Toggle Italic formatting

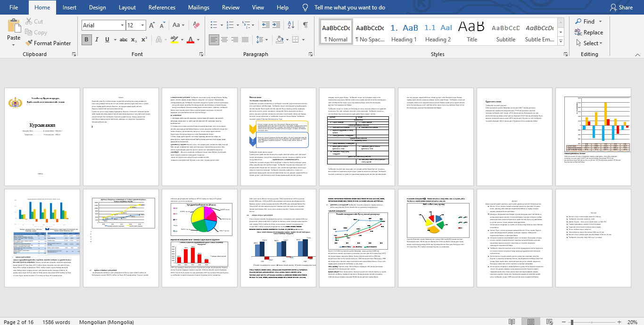pos(97,40)
